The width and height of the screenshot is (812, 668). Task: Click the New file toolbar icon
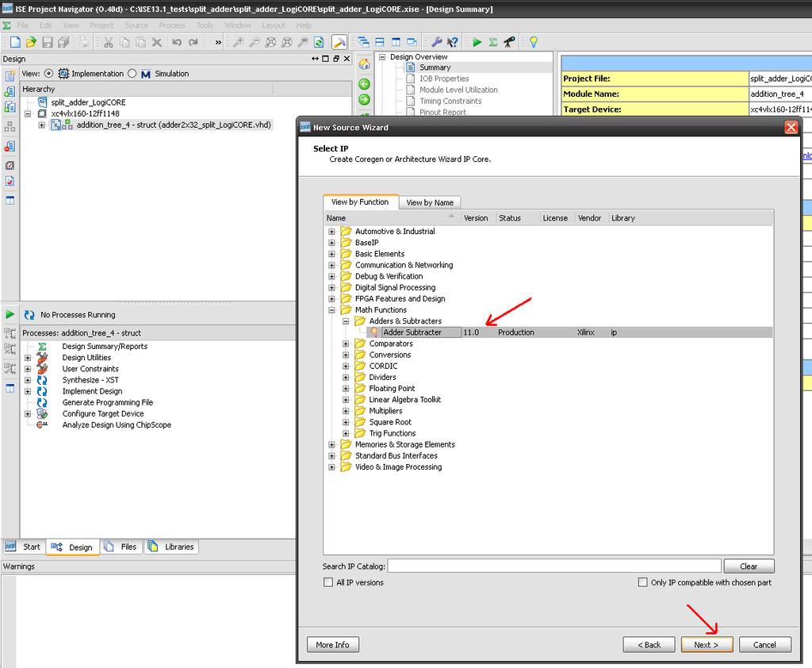tap(15, 42)
